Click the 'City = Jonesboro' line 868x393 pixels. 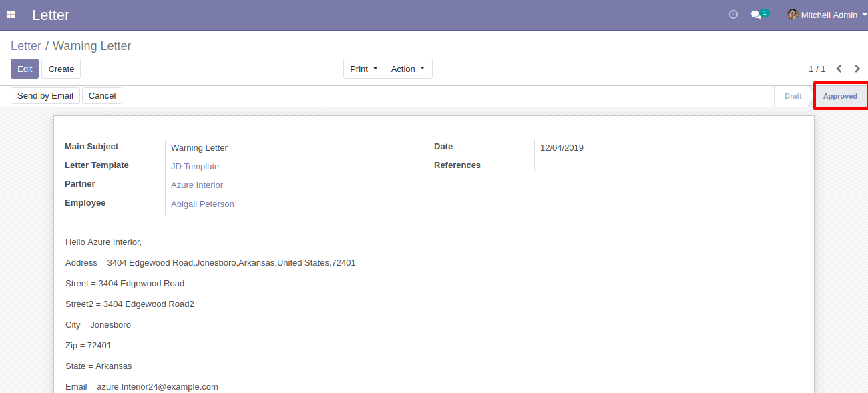tap(98, 325)
